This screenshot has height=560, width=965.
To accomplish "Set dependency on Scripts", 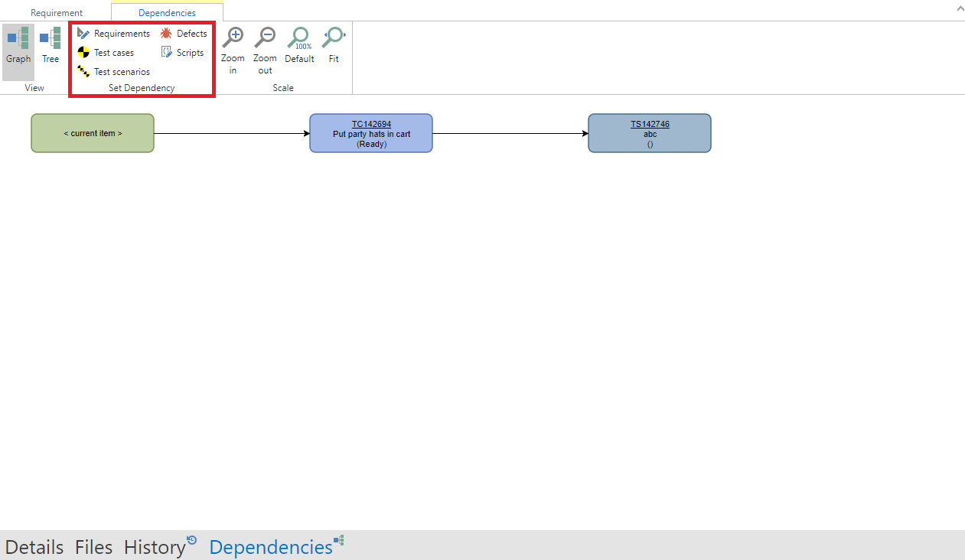I will click(x=183, y=53).
